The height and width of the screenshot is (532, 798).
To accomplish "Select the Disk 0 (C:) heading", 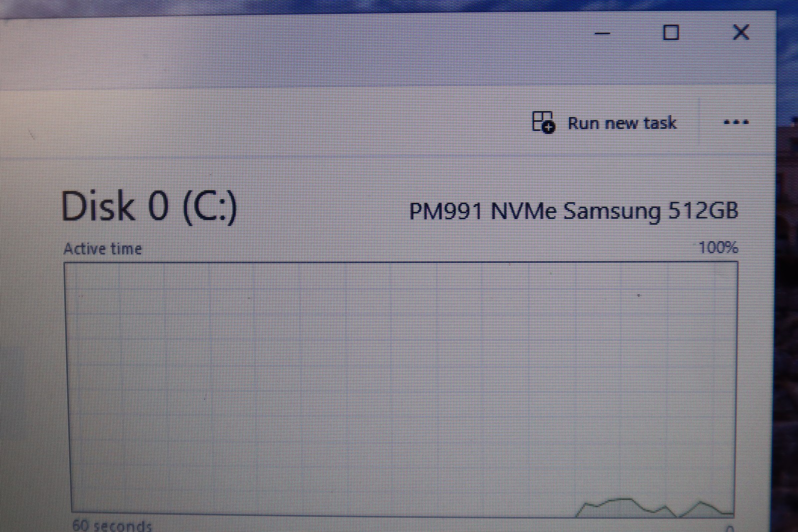I will tap(149, 206).
